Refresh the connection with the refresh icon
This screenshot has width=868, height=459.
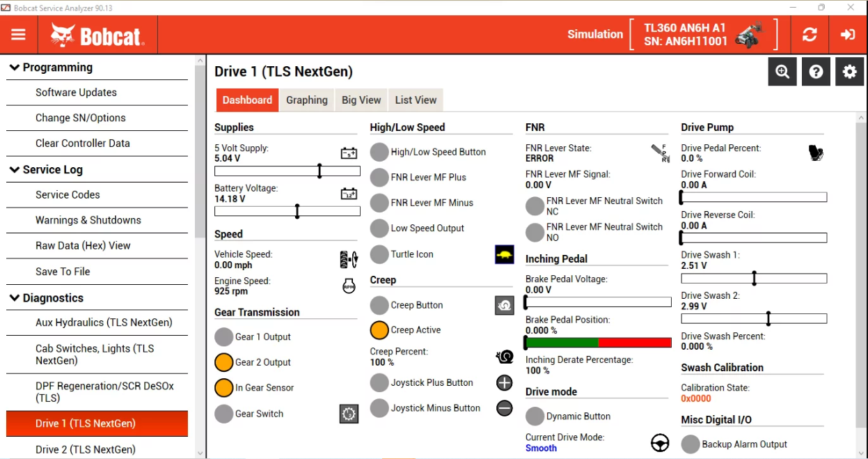(810, 33)
